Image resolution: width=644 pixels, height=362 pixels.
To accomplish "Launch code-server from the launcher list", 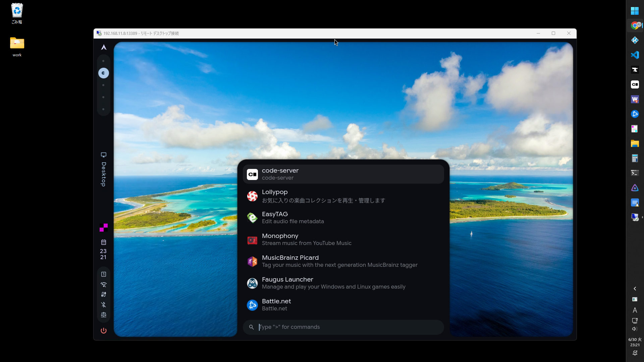I will [343, 174].
